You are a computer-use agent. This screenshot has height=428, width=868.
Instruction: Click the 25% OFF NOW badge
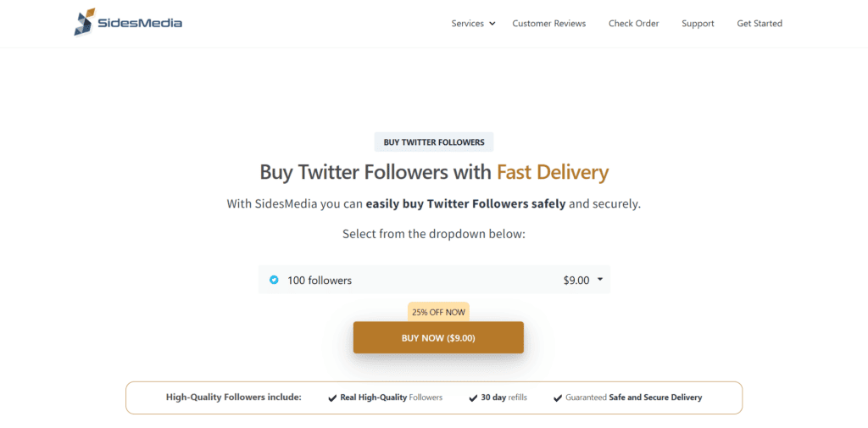tap(438, 312)
